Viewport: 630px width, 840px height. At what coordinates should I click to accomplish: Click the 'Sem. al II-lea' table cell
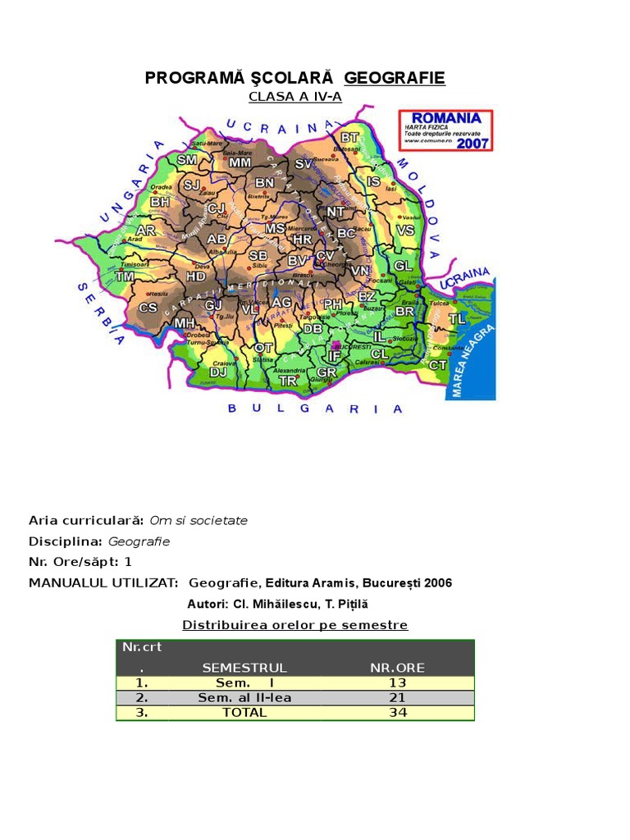pos(244,698)
